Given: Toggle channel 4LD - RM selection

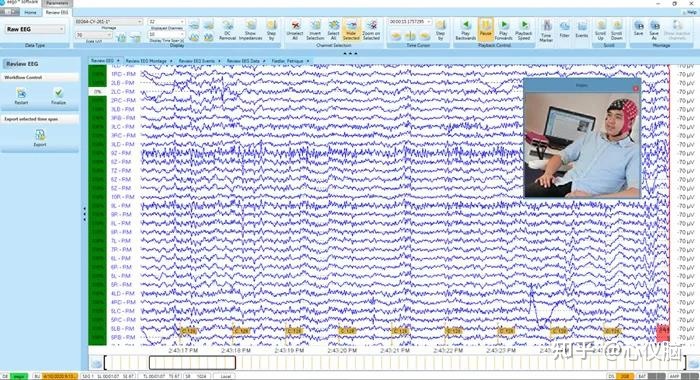Looking at the screenshot, I should click(x=123, y=293).
